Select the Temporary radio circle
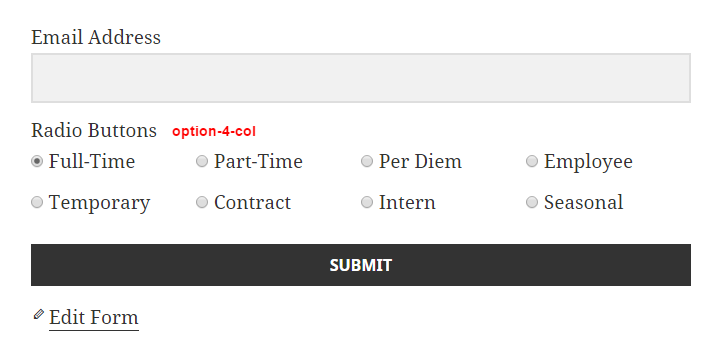 coord(37,202)
